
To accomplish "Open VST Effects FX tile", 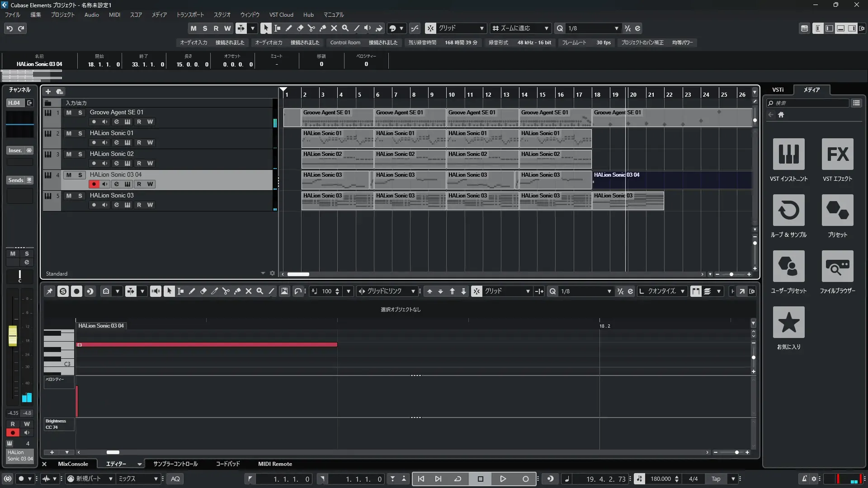I will [x=837, y=155].
